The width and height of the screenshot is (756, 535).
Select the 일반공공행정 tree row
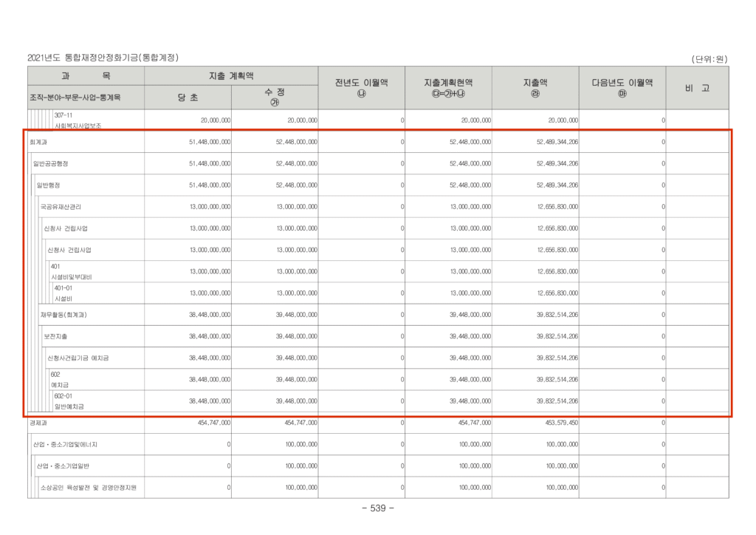tap(51, 163)
